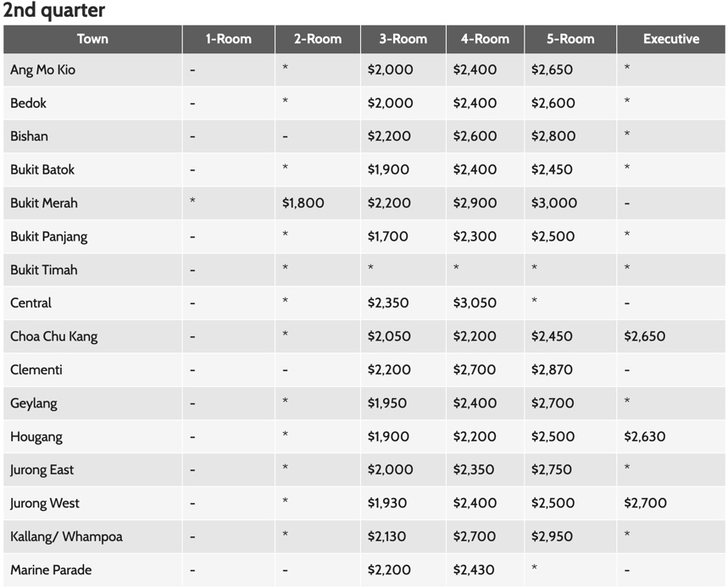728x587 pixels.
Task: Click the Bukit Timah town cell
Action: (93, 269)
